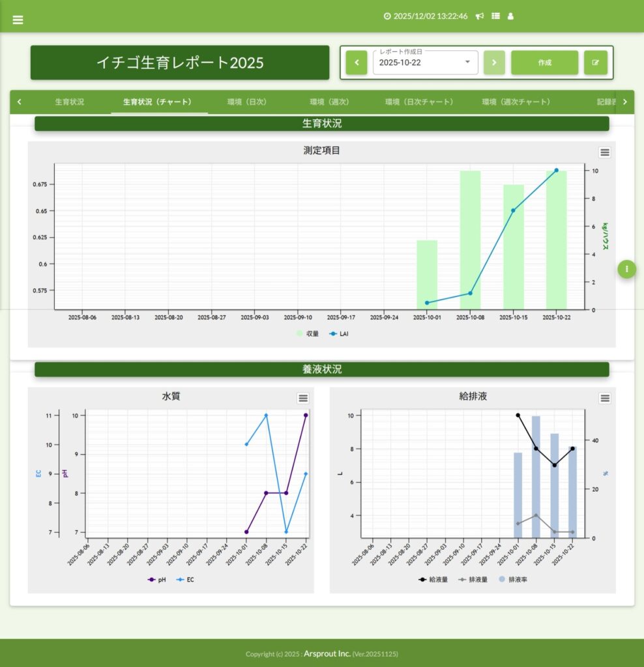Open the 水質 chart context menu
The width and height of the screenshot is (644, 667).
[303, 398]
